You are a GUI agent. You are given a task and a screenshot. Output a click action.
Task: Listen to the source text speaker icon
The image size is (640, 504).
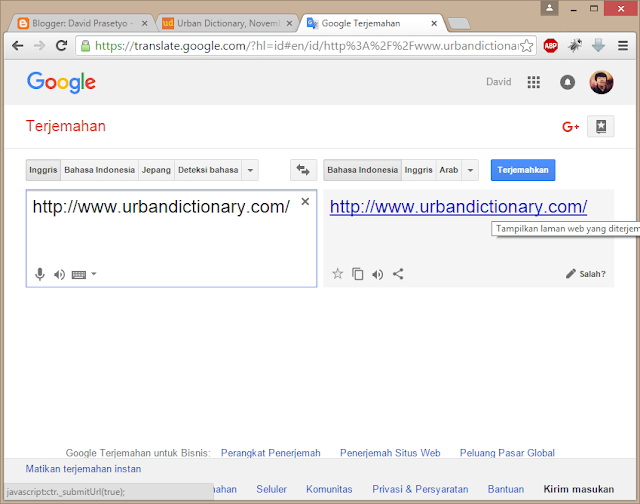[x=59, y=275]
